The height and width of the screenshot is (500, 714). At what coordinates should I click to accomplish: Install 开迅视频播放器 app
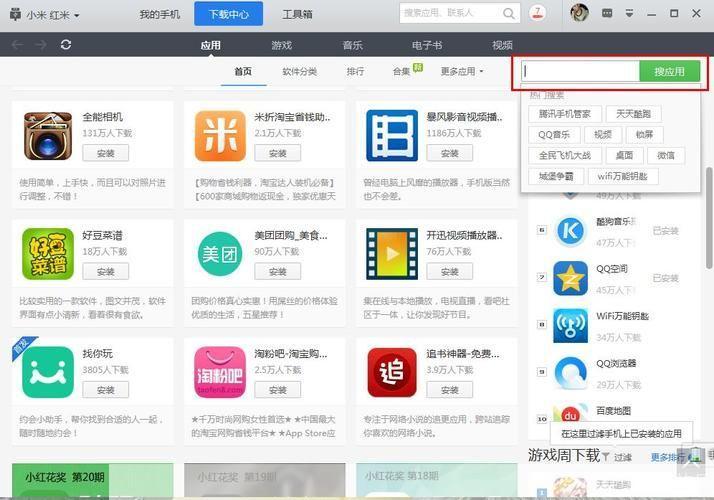coord(450,272)
